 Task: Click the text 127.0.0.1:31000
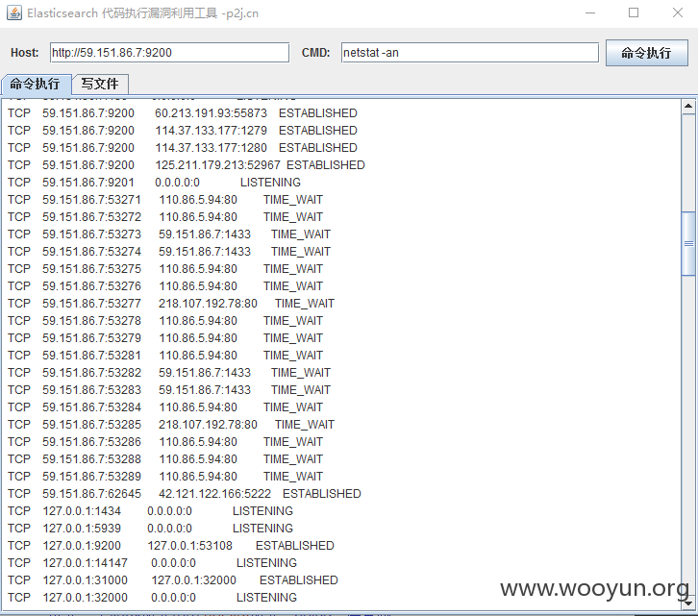tap(85, 580)
